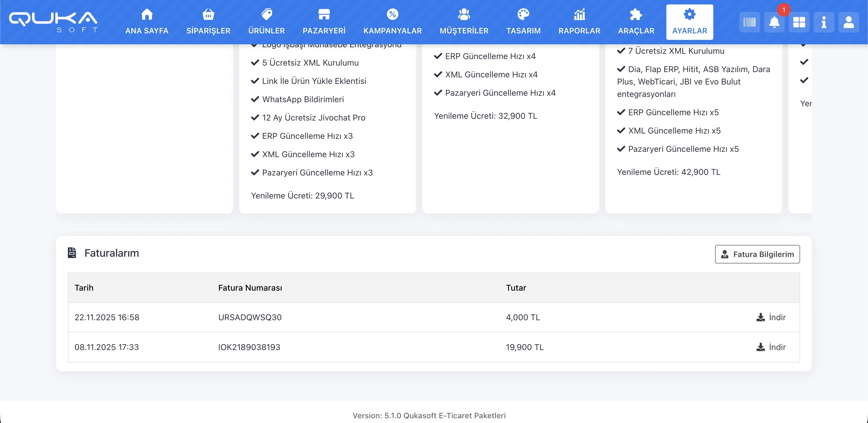Click the grid apps icon
The width and height of the screenshot is (868, 423).
click(x=799, y=22)
